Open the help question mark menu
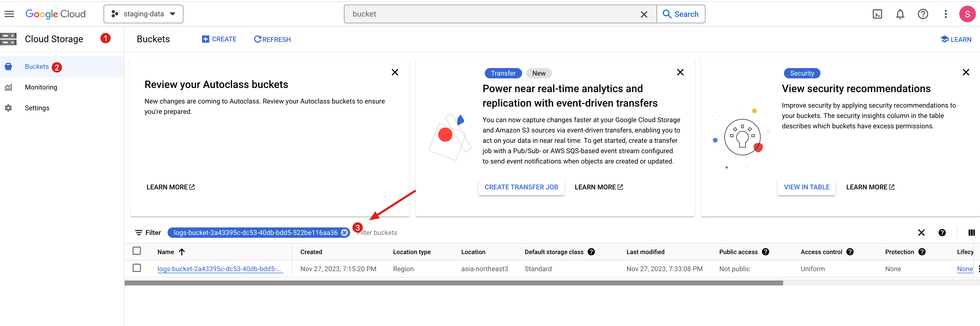980x326 pixels. (x=923, y=14)
